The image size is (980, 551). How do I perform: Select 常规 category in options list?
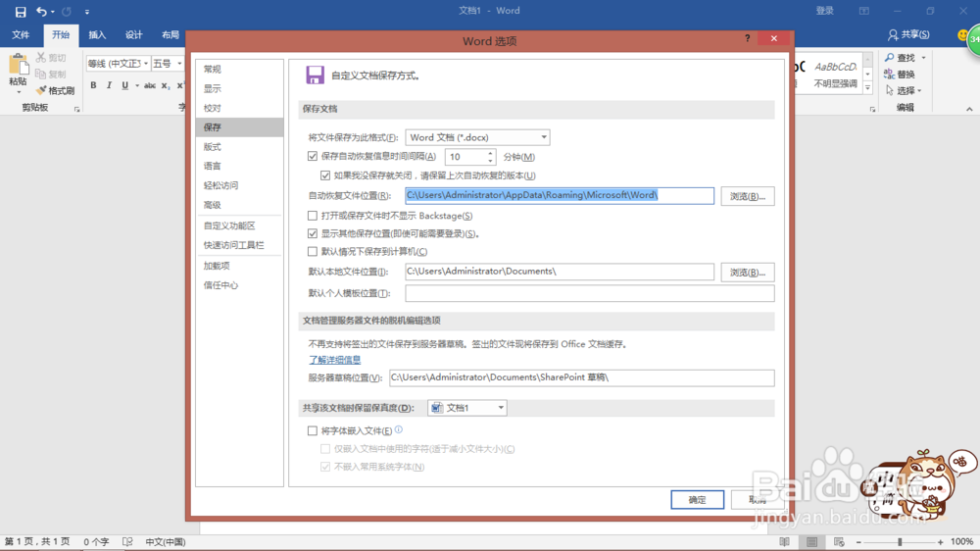pos(239,69)
